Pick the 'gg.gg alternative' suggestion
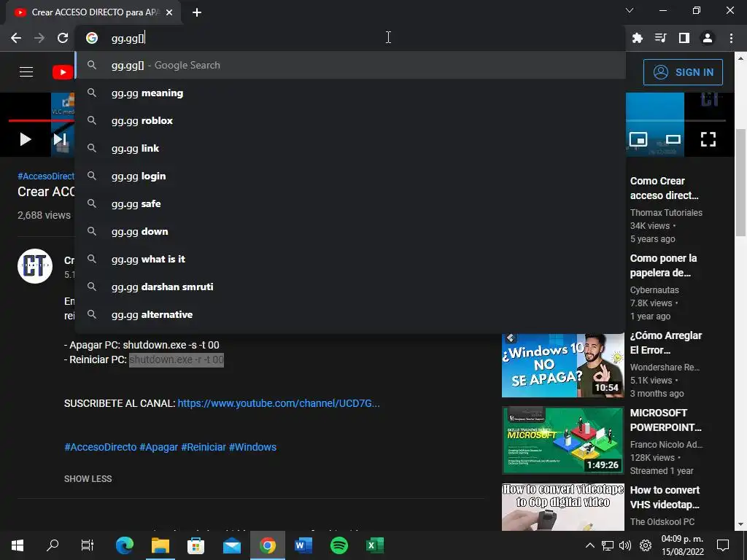Screen dimensions: 747x560 tap(351, 314)
